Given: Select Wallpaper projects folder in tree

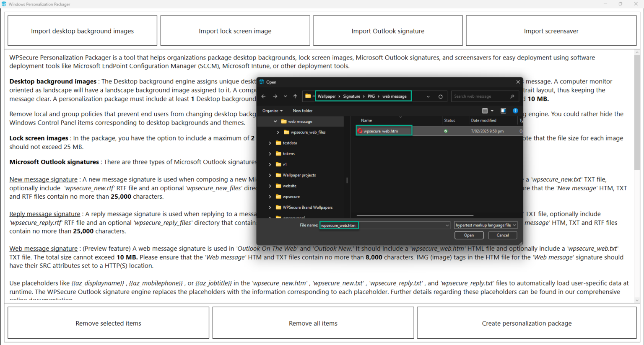Looking at the screenshot, I should click(x=299, y=175).
